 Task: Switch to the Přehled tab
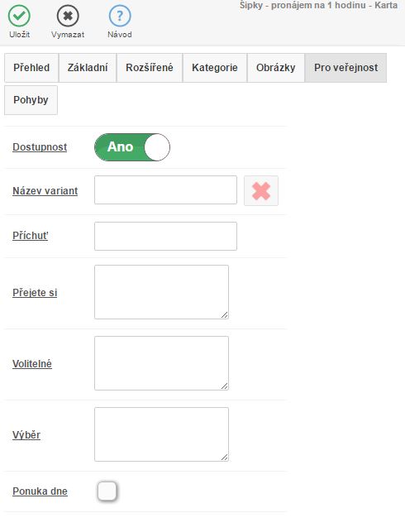click(x=31, y=68)
